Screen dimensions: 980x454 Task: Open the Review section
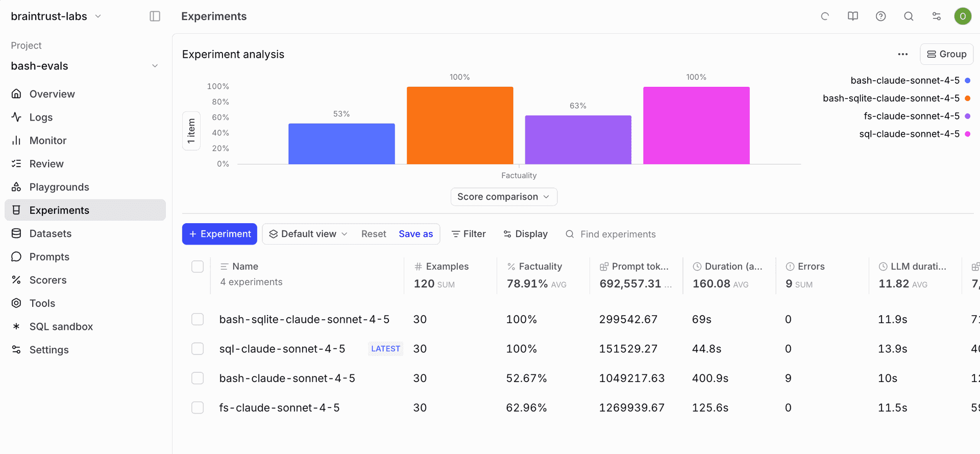click(85, 163)
